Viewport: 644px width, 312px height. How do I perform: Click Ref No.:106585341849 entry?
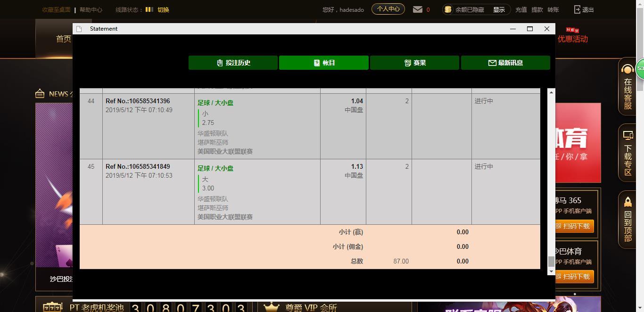pos(138,166)
